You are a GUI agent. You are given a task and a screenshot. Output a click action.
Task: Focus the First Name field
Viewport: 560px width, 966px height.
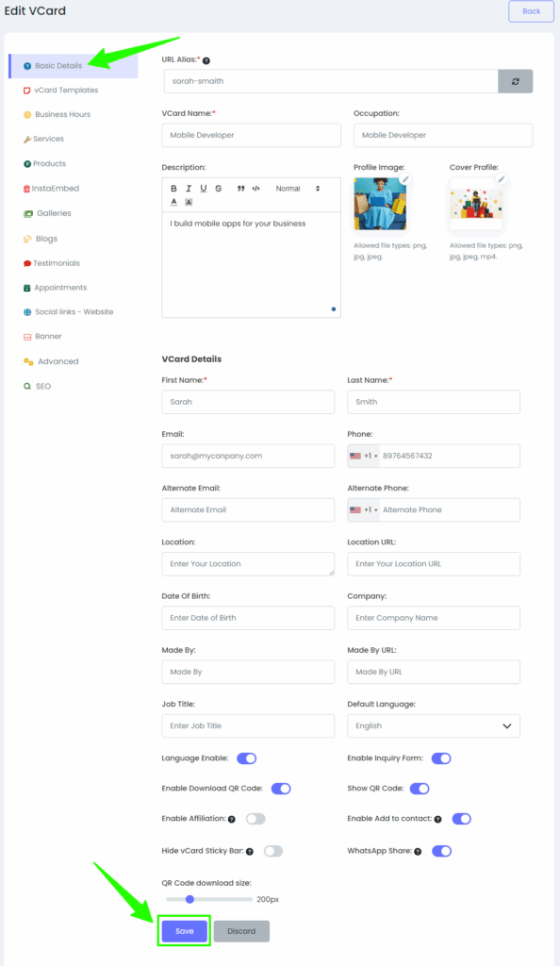coord(248,402)
